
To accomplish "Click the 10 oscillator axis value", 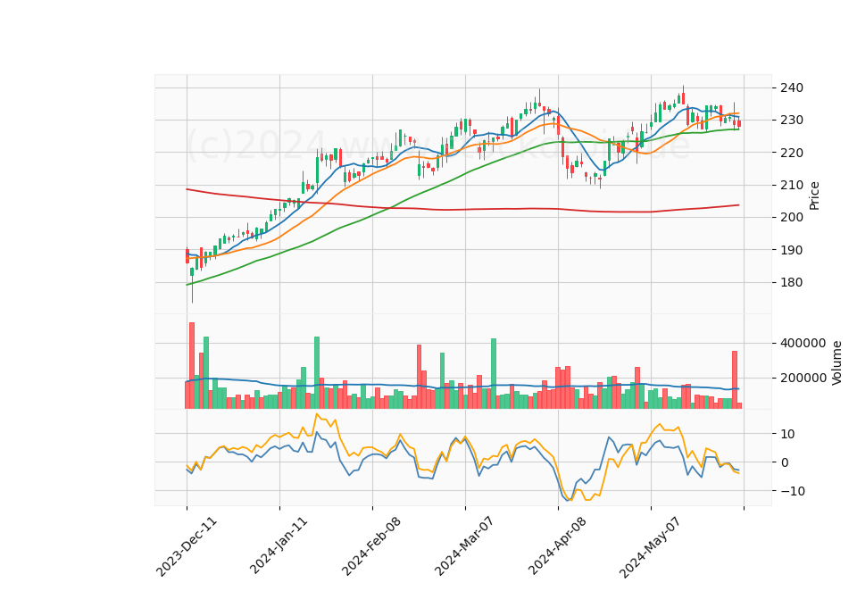I will [788, 434].
